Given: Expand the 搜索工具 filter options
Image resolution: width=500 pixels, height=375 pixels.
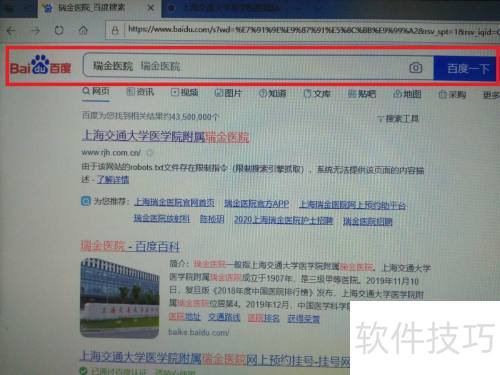Looking at the screenshot, I should click(x=398, y=118).
